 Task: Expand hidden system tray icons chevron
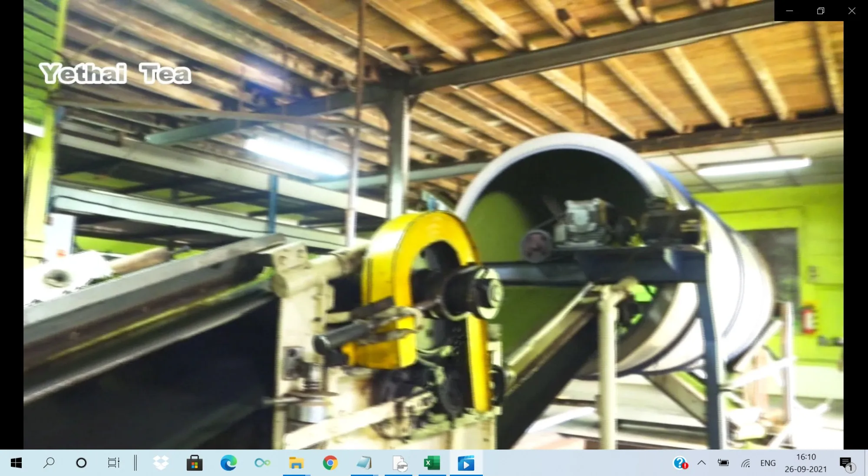click(x=701, y=463)
